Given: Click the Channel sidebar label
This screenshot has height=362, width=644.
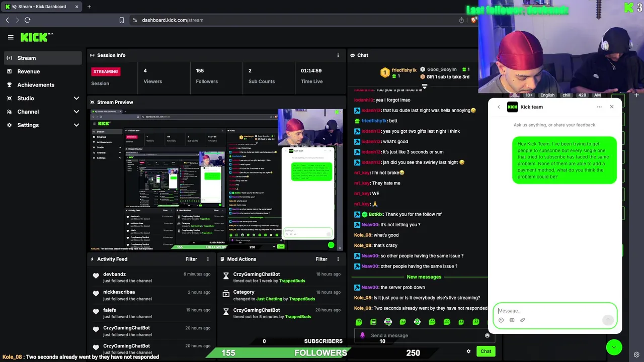Looking at the screenshot, I should pos(28,112).
